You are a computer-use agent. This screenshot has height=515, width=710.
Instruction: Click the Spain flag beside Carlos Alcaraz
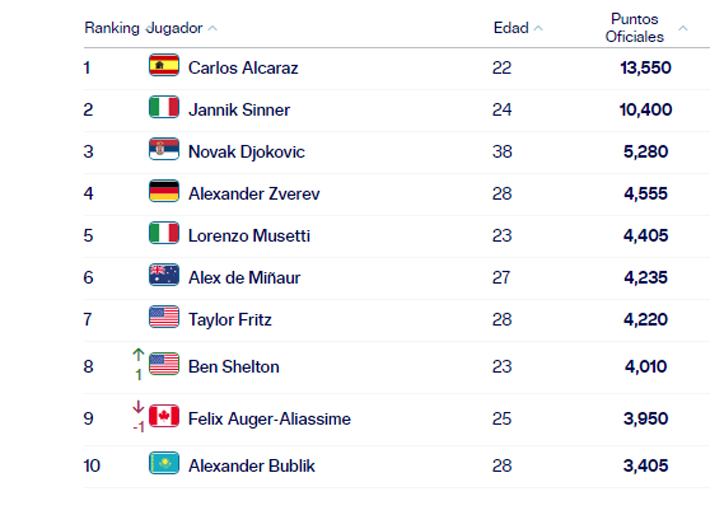(x=164, y=67)
